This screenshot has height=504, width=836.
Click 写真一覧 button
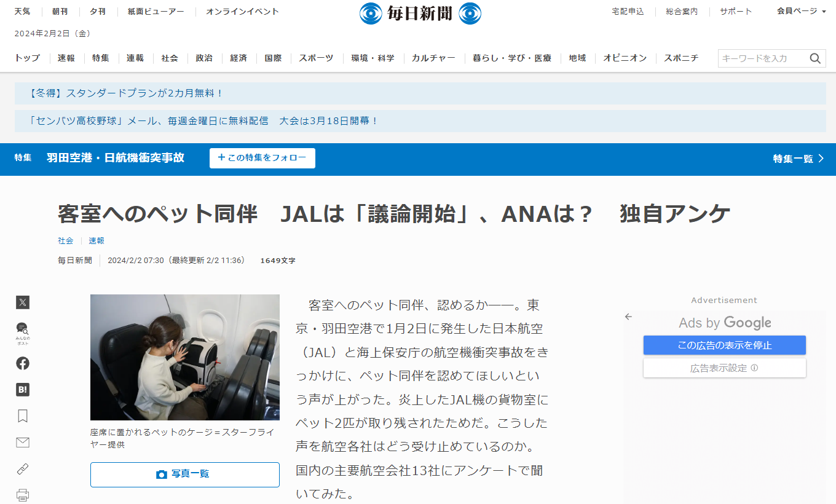coord(185,474)
